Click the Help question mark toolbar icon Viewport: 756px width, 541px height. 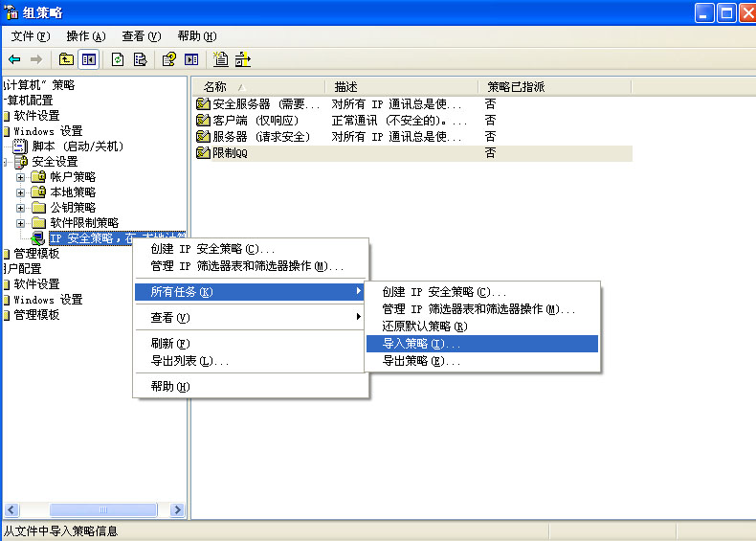tap(169, 59)
